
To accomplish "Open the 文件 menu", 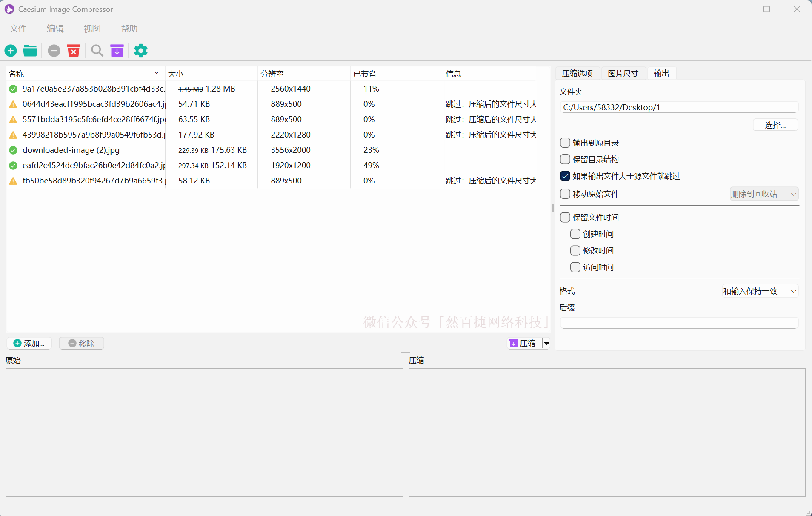I will click(18, 29).
